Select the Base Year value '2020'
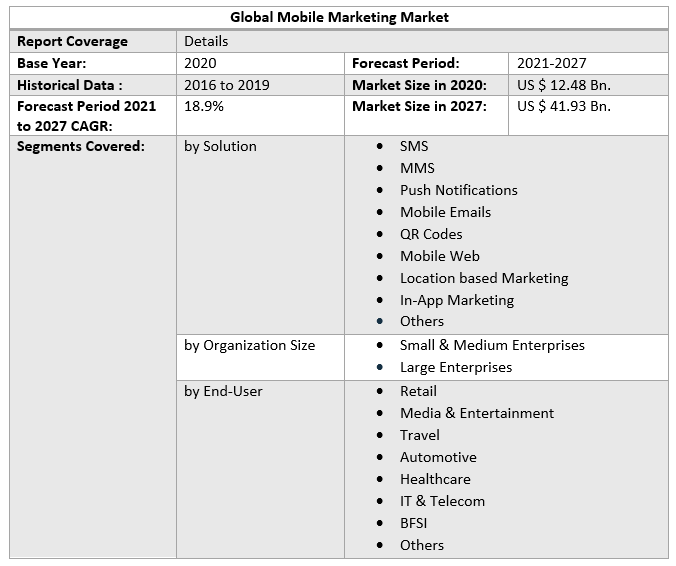This screenshot has width=676, height=566. click(x=200, y=63)
